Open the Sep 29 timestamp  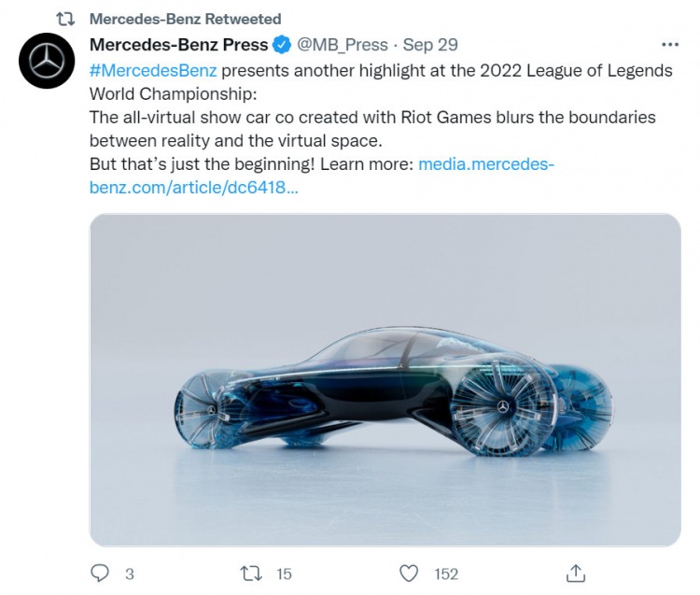pyautogui.click(x=430, y=45)
